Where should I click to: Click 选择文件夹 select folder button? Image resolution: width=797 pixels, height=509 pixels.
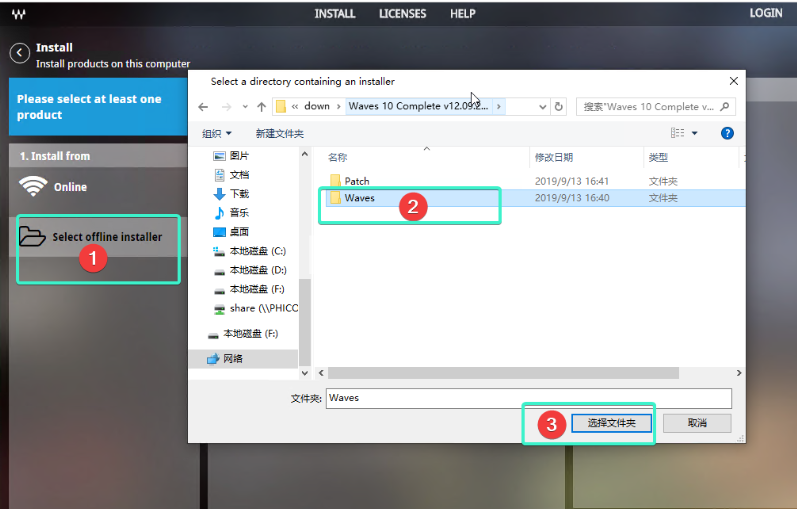tap(611, 423)
